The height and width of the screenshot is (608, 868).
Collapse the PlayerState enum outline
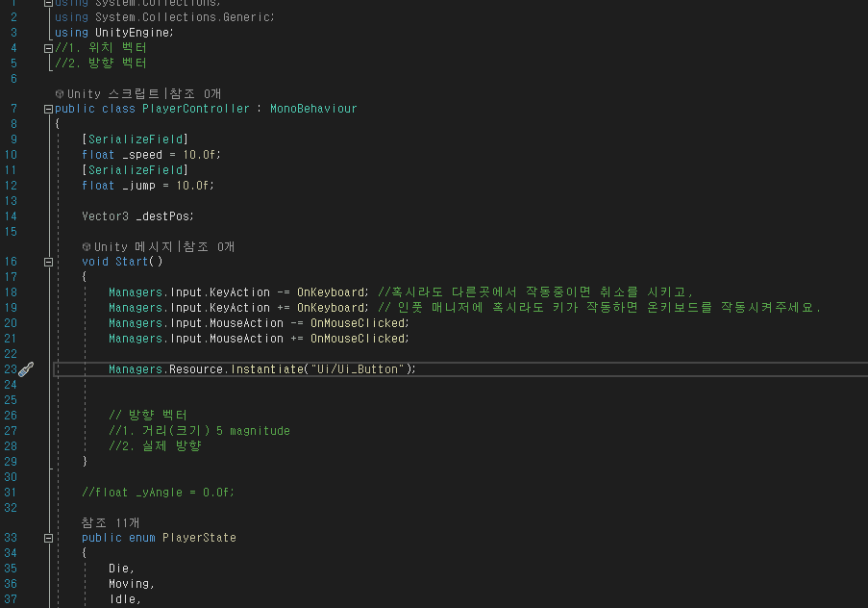point(48,538)
